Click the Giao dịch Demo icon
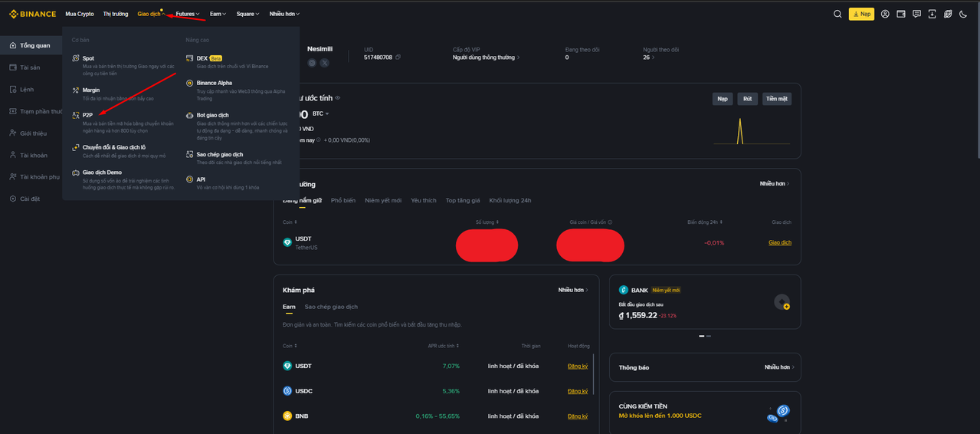The width and height of the screenshot is (980, 434). (x=76, y=173)
